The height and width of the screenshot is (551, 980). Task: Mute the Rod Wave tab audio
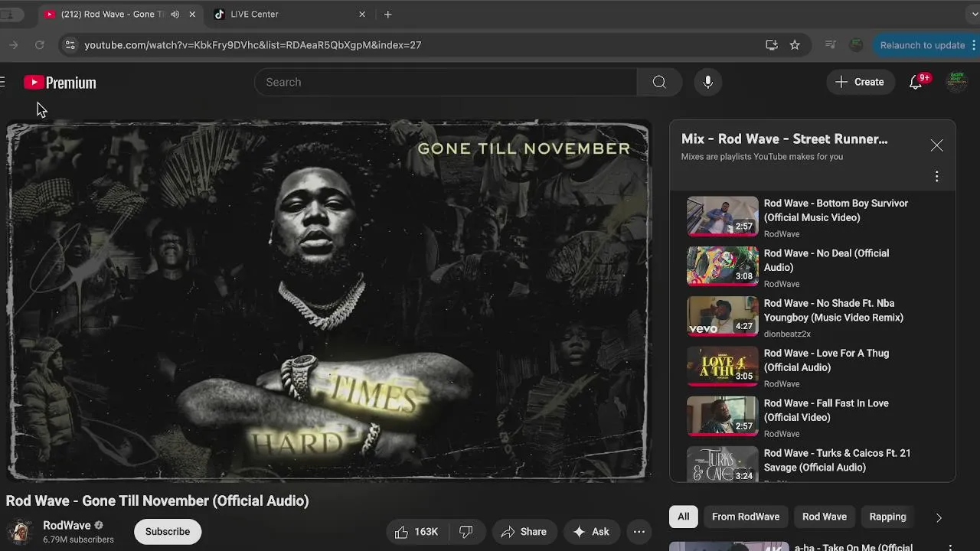(x=175, y=14)
